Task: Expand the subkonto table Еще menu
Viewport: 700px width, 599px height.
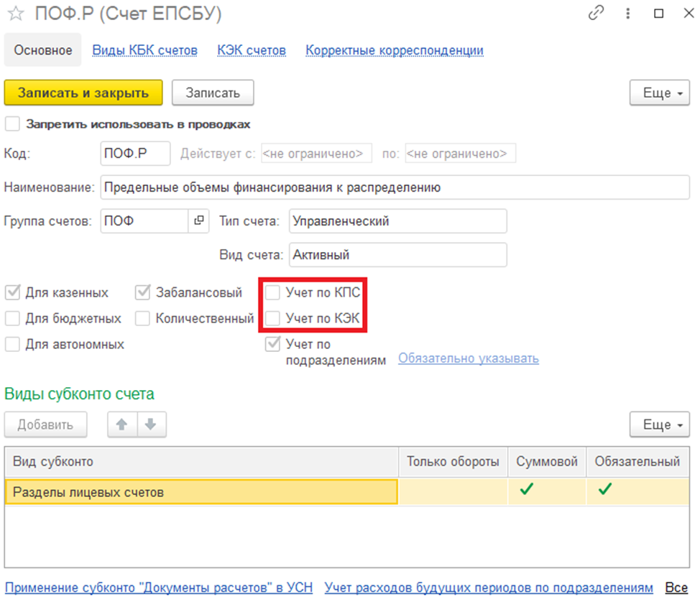Action: pos(659,424)
